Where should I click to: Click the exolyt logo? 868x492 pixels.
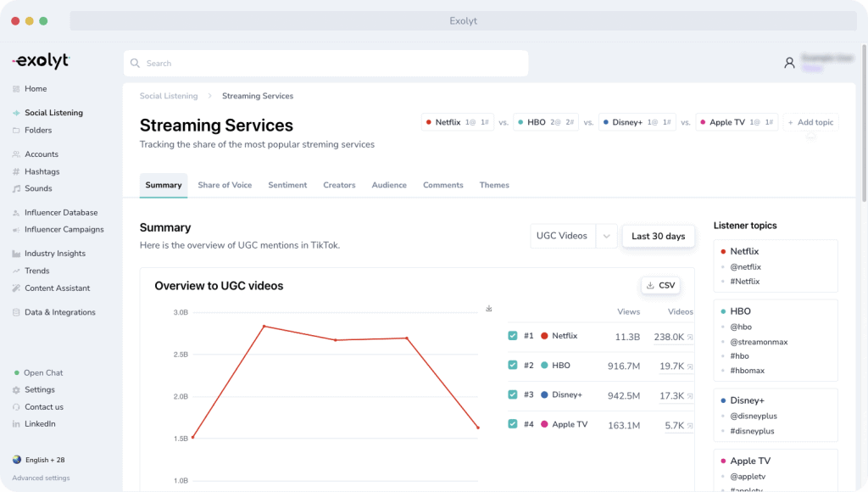[x=41, y=60]
